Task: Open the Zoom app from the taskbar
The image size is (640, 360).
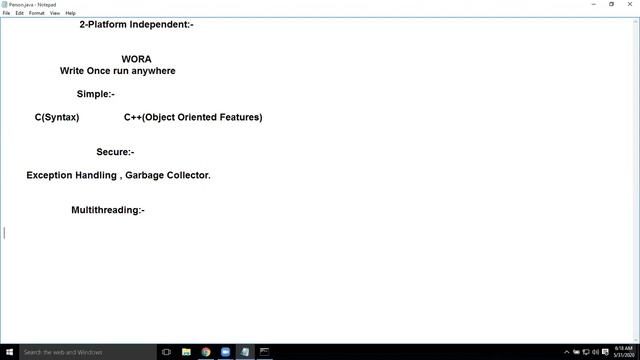Action: [x=225, y=352]
